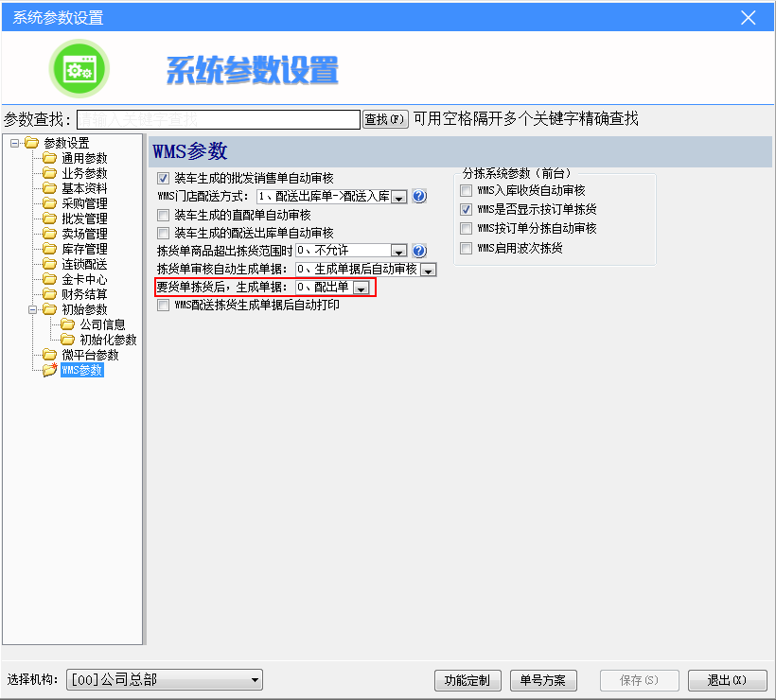Enable WMS启用波次拣货 checkbox

click(x=466, y=248)
